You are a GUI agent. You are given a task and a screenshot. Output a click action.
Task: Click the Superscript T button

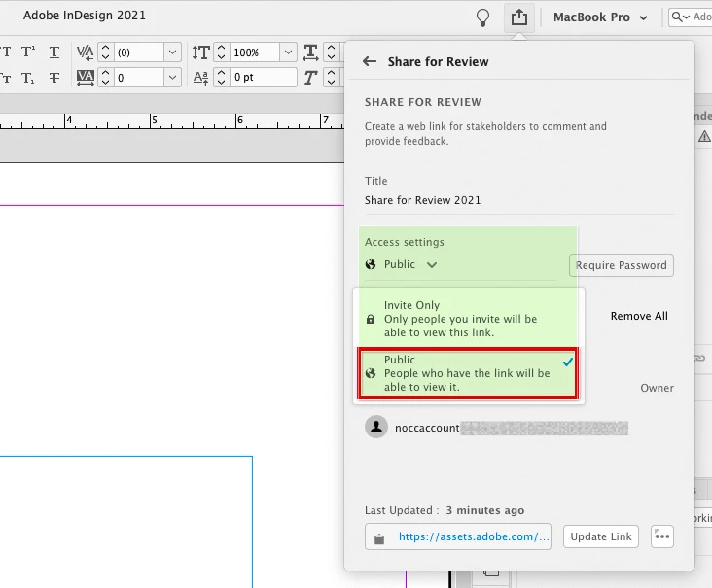tap(27, 52)
